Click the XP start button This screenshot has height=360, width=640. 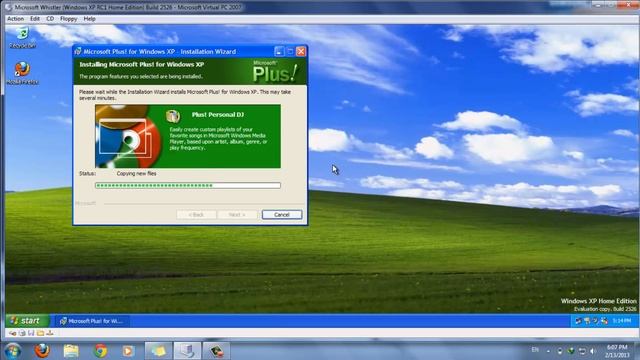[27, 321]
